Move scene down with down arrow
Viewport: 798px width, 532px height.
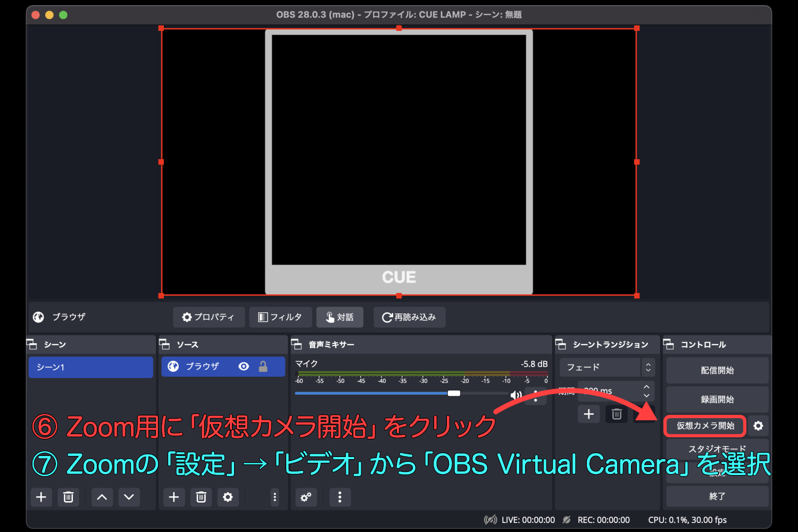point(129,497)
